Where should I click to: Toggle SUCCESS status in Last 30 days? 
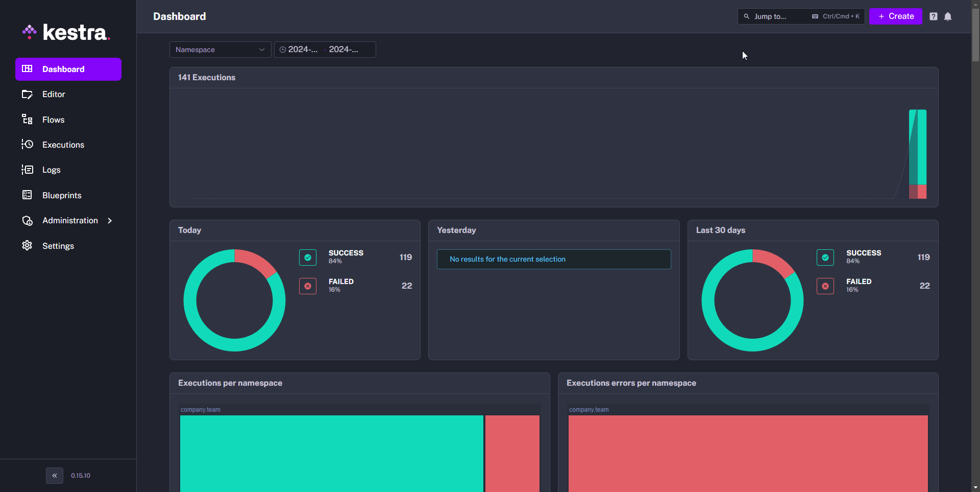tap(825, 257)
